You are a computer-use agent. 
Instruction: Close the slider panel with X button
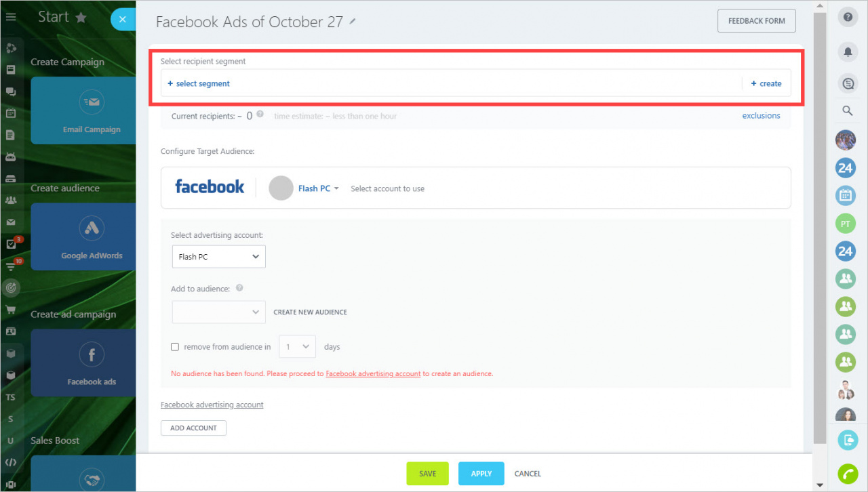[122, 19]
